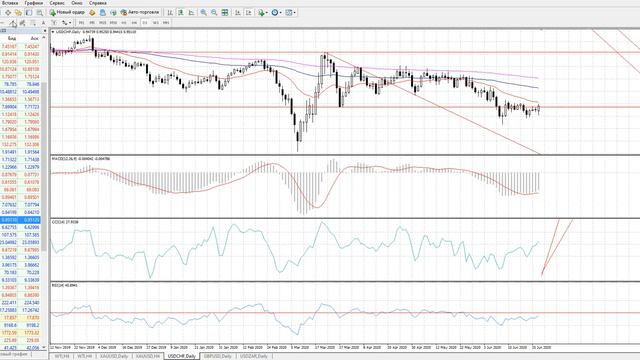This screenshot has height=360, width=640.
Task: Open the indicators list icon
Action: 261,13
